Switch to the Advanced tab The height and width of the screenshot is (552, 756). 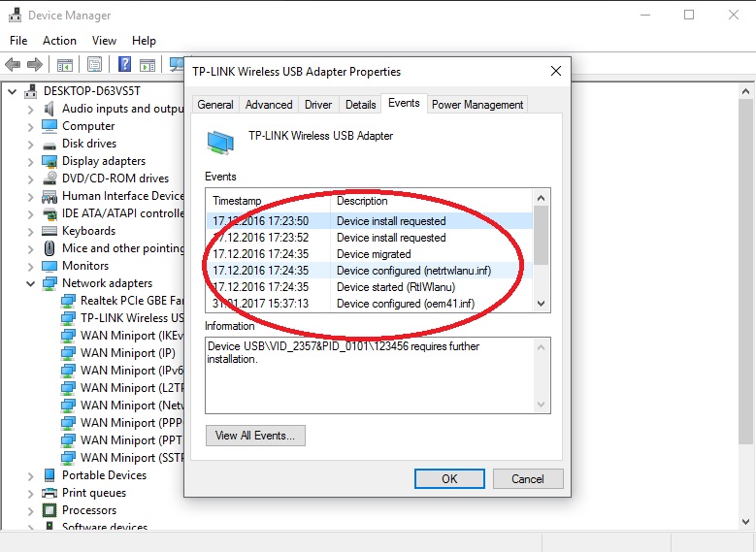(x=269, y=105)
